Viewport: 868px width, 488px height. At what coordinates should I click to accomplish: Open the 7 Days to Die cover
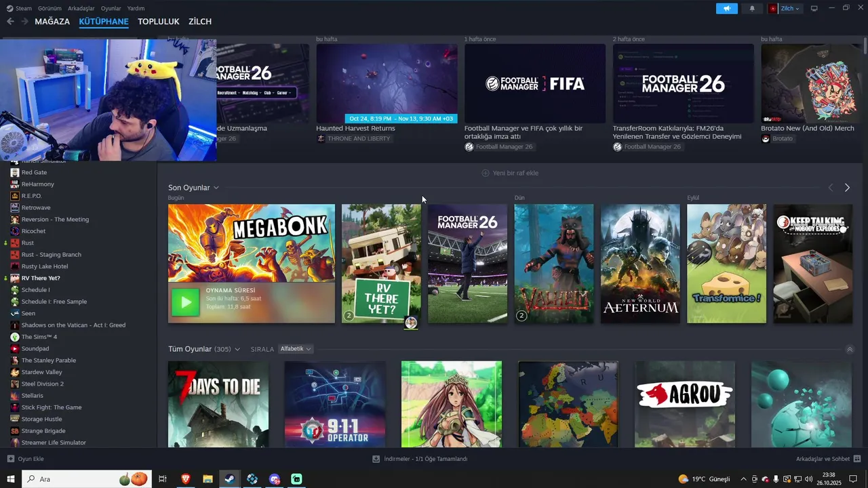pyautogui.click(x=218, y=404)
